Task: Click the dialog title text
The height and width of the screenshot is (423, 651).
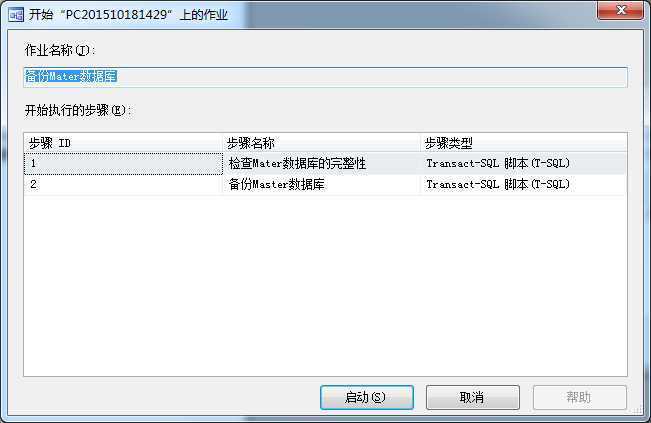Action: (x=128, y=15)
